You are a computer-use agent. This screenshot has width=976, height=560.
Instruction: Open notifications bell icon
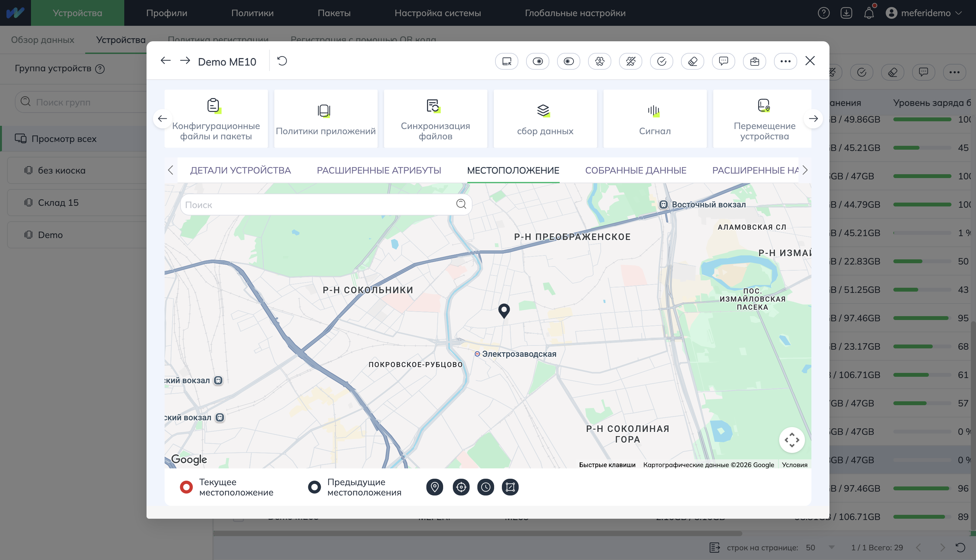coord(869,13)
